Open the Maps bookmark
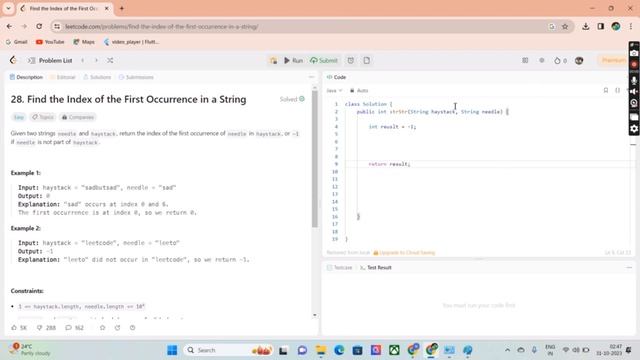Viewport: 640px width, 360px height. coord(84,42)
